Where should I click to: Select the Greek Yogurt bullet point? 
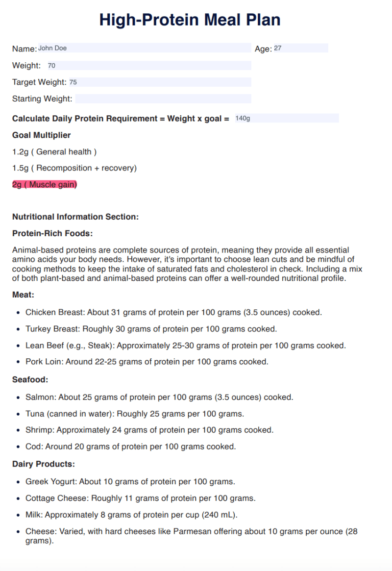click(130, 482)
